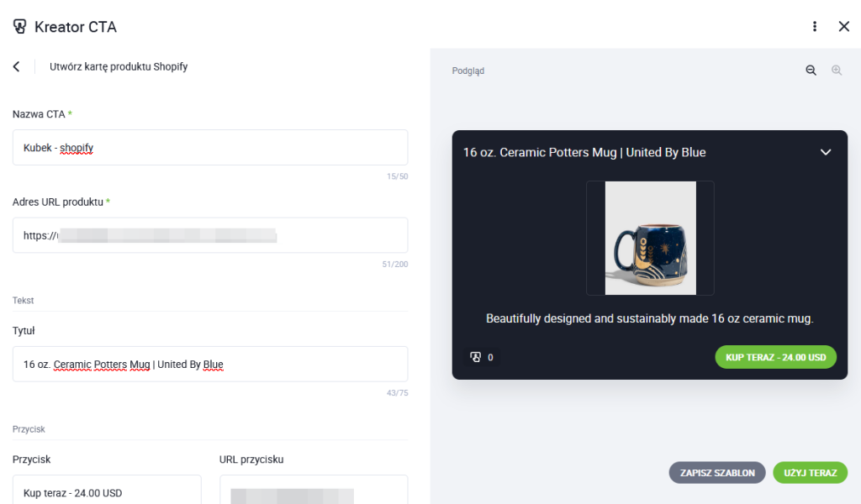
Task: Open the three-dot options menu
Action: pos(815,27)
